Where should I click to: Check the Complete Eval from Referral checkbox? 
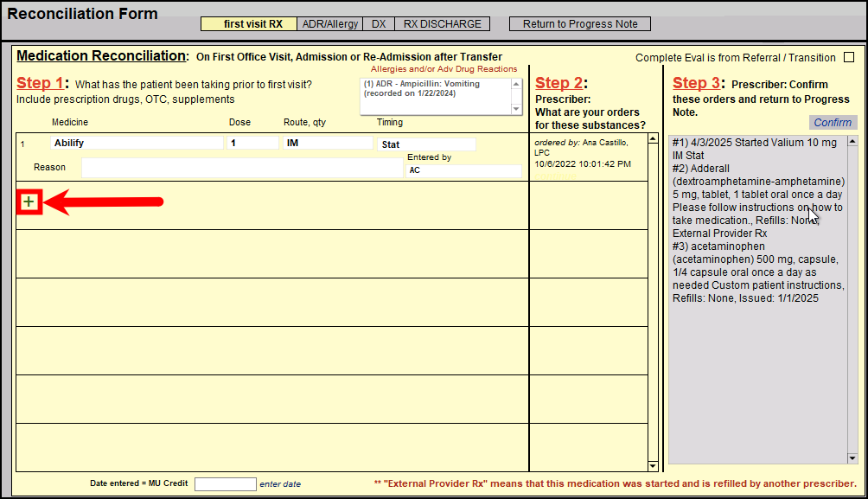pos(848,58)
